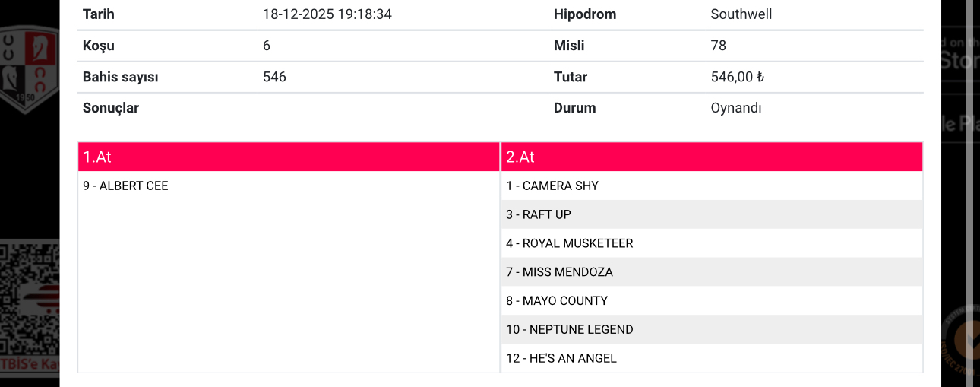
Task: Click the 7 - MISS MENDOZA row
Action: [x=712, y=272]
